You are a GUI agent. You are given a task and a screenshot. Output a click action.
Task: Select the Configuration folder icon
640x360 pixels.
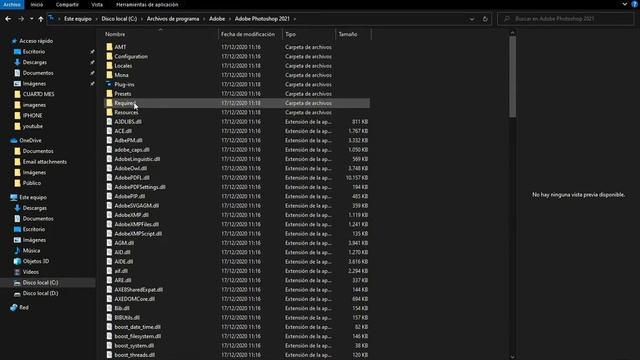pos(109,56)
